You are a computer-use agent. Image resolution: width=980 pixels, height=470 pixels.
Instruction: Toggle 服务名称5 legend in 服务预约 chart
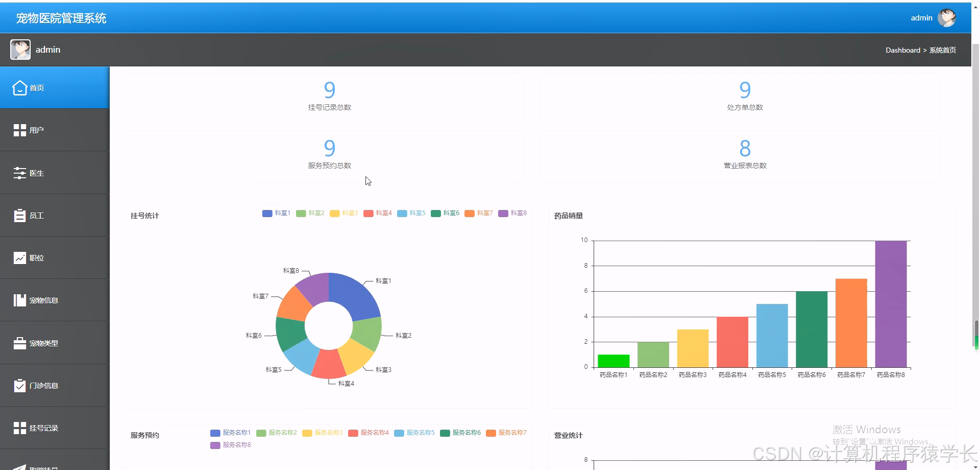click(x=414, y=433)
